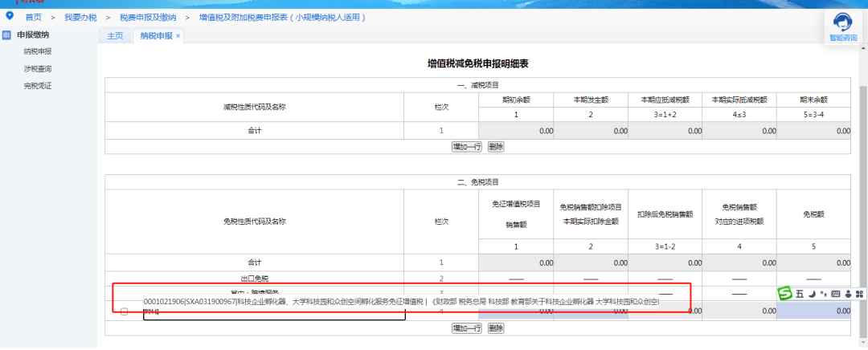Close the 纳税申报 tab
The width and height of the screenshot is (868, 350).
click(178, 36)
